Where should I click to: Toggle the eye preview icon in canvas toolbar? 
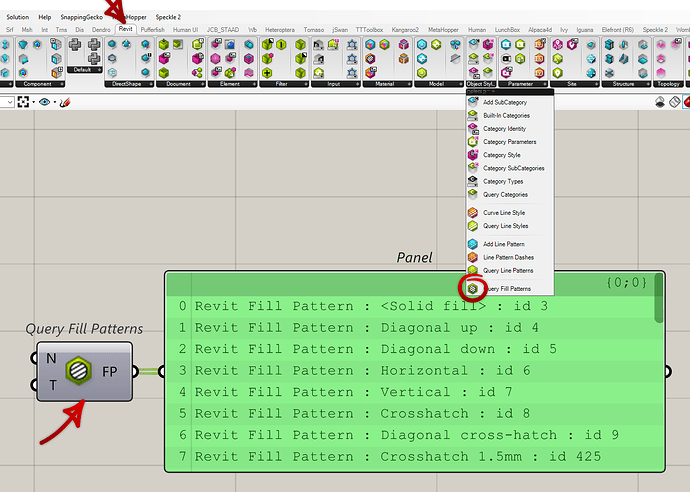point(44,102)
